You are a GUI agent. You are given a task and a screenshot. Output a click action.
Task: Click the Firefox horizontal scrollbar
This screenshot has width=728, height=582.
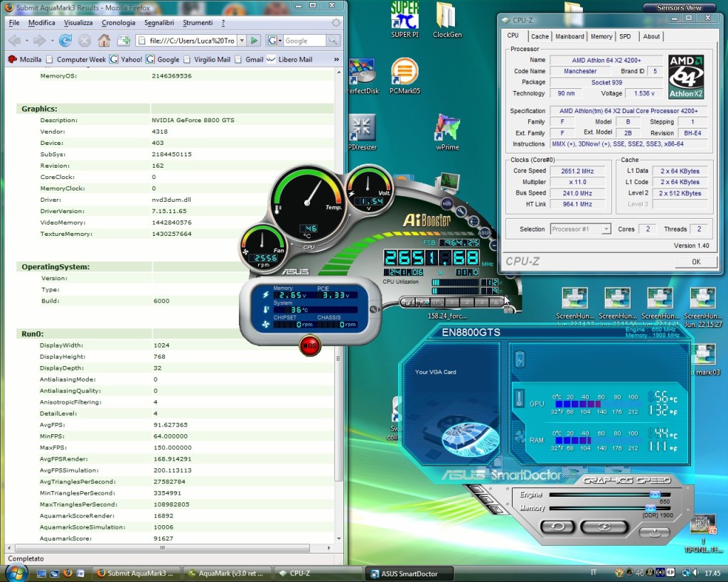(168, 548)
